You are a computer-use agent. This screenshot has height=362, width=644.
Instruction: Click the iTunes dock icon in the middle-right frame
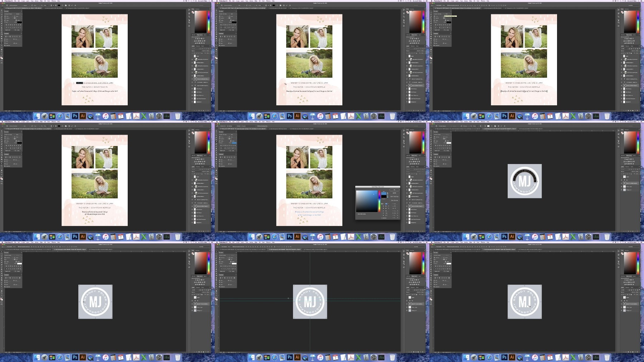click(535, 237)
